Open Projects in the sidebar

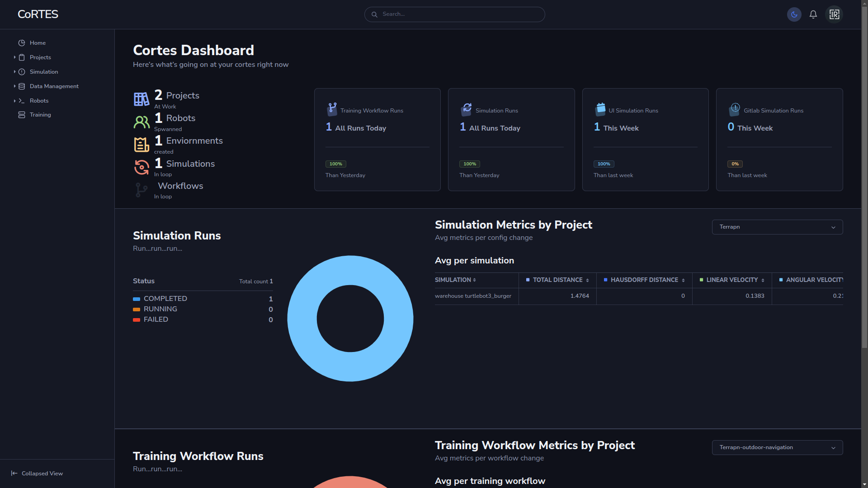click(40, 57)
